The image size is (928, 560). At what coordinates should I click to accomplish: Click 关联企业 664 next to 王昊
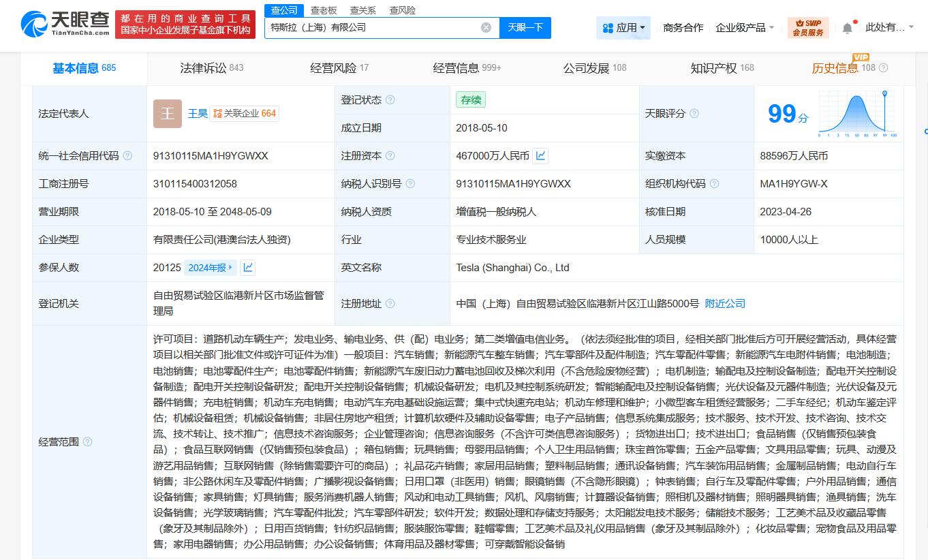click(x=244, y=113)
